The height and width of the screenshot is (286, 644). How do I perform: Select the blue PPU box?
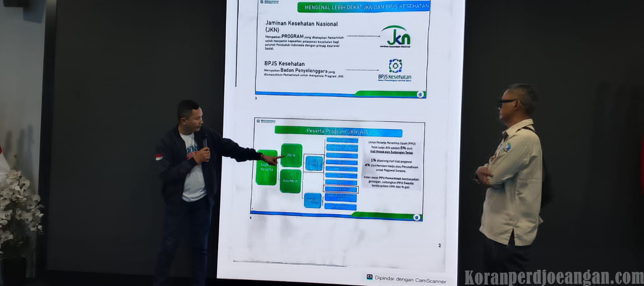point(314,163)
